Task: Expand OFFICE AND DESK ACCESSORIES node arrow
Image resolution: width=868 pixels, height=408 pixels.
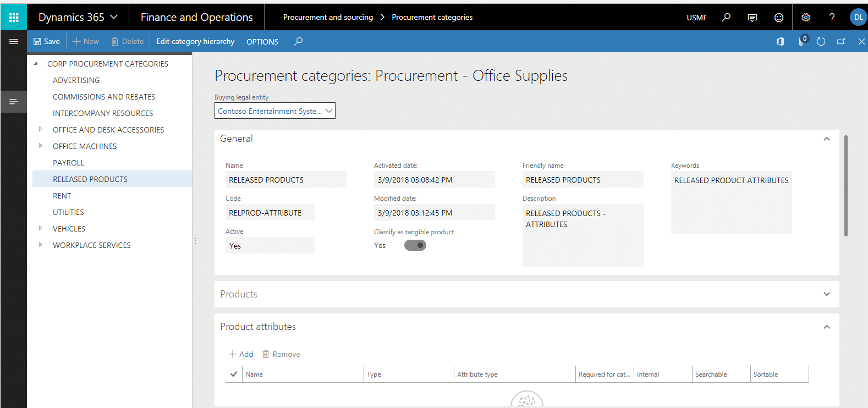Action: [40, 129]
